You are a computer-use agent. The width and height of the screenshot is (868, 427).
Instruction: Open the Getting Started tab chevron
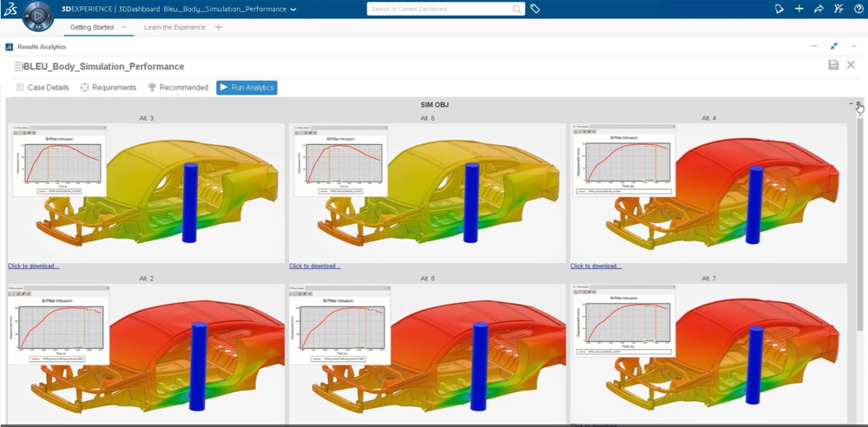click(123, 27)
